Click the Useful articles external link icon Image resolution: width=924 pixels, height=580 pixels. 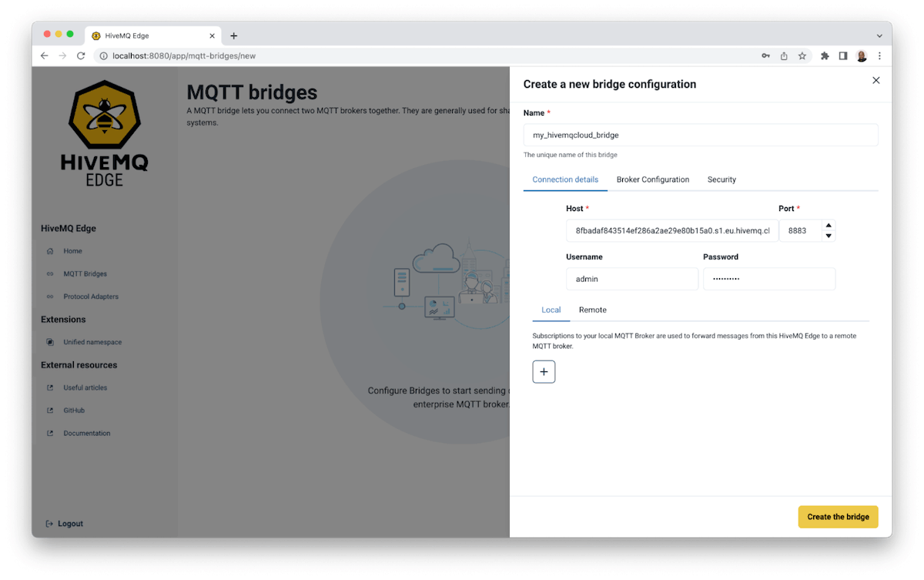(50, 387)
